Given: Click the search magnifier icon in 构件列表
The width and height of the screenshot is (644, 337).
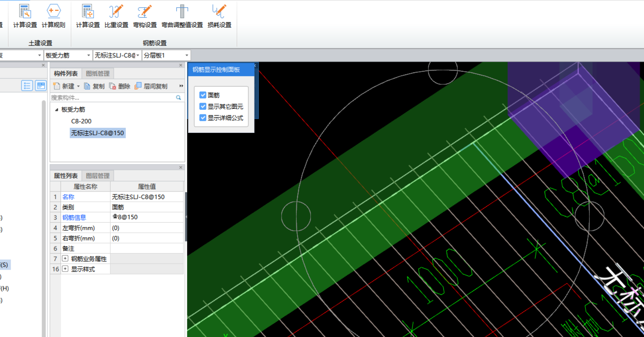Looking at the screenshot, I should tap(179, 98).
